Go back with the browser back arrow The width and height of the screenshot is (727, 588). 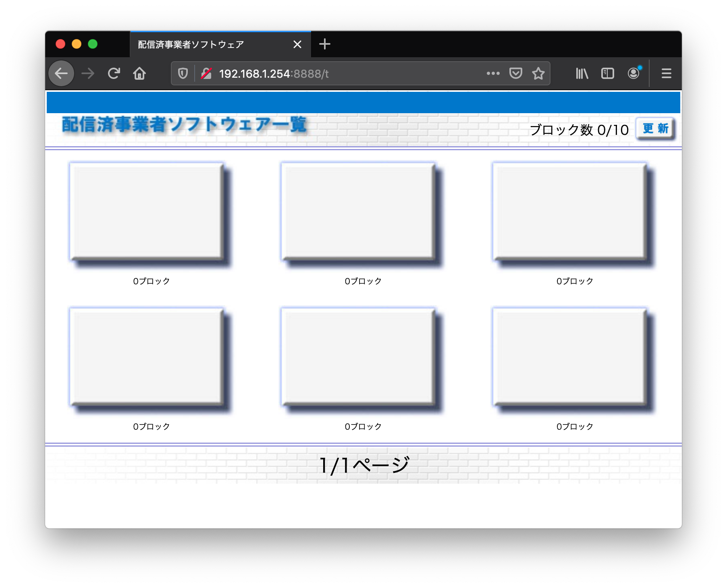pos(61,73)
